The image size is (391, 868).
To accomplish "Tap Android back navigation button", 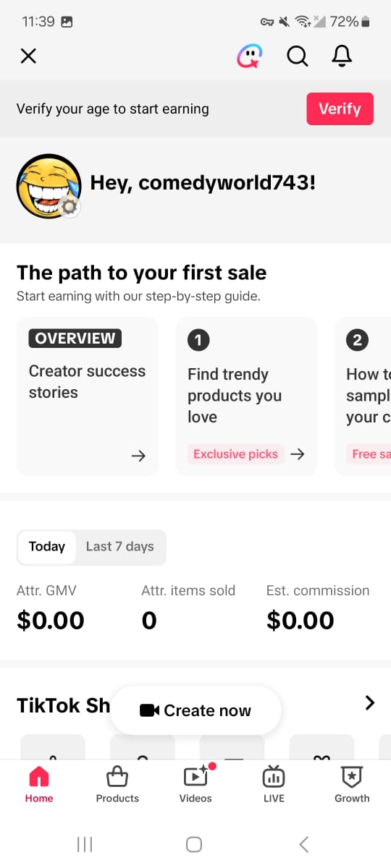I will point(305,843).
